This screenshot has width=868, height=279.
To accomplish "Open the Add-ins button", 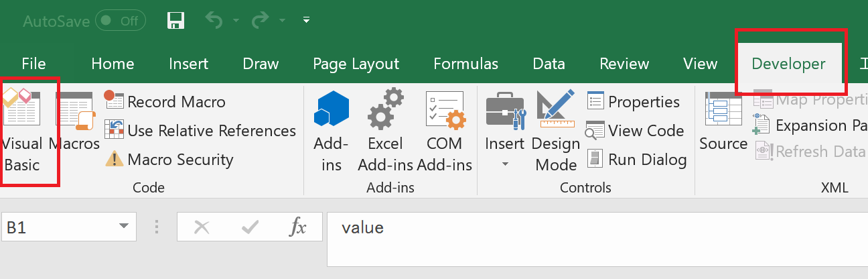I will pyautogui.click(x=331, y=131).
